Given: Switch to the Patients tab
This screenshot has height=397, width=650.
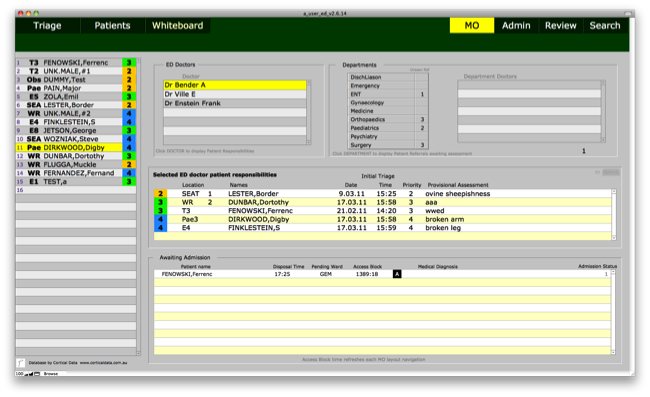Looking at the screenshot, I should click(112, 26).
